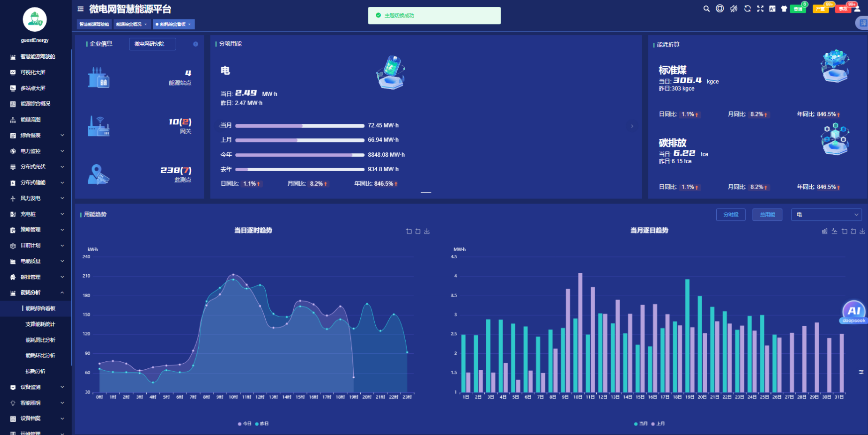
Task: Toggle 今日 series in hourly chart legend
Action: (244, 424)
